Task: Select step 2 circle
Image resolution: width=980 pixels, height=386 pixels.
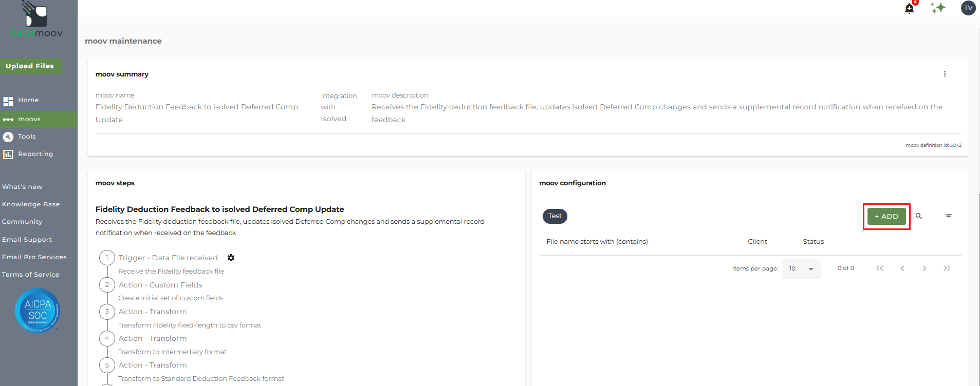Action: 107,285
